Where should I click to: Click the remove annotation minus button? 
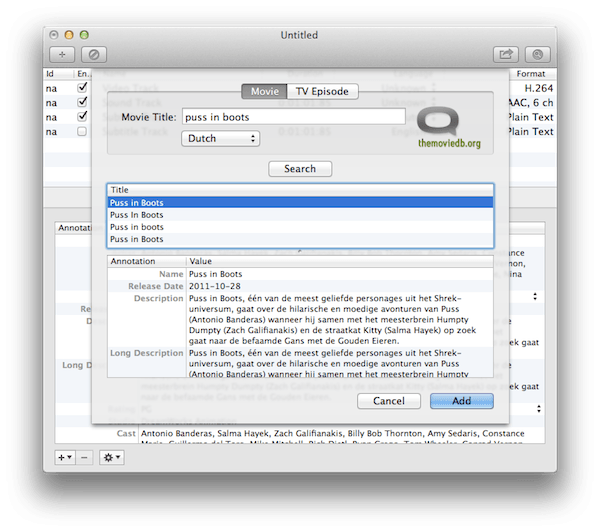[x=85, y=457]
